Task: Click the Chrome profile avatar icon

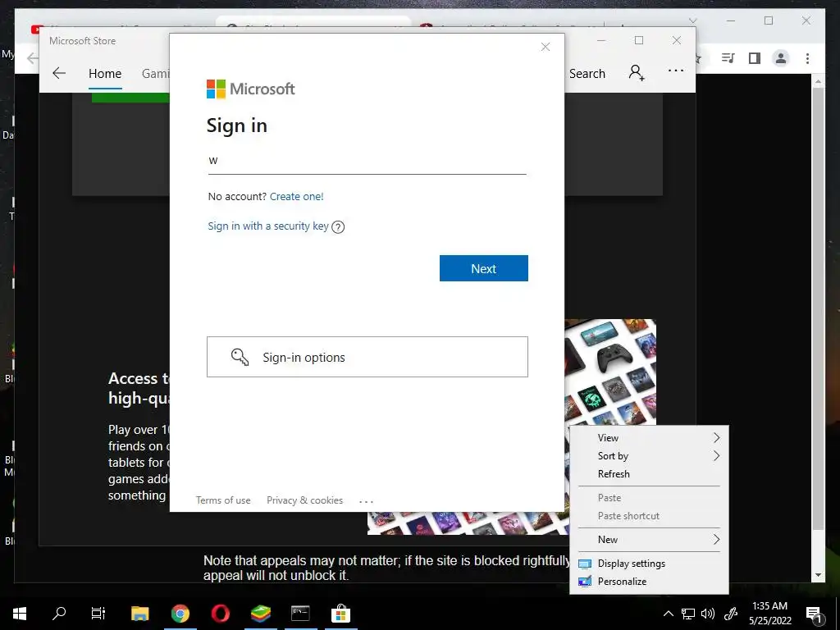Action: 781,58
